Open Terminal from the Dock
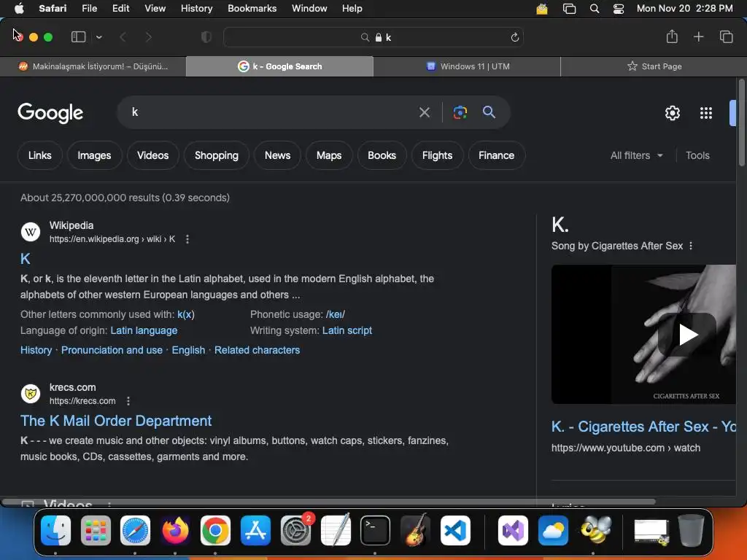Viewport: 747px width, 560px height. click(x=375, y=530)
